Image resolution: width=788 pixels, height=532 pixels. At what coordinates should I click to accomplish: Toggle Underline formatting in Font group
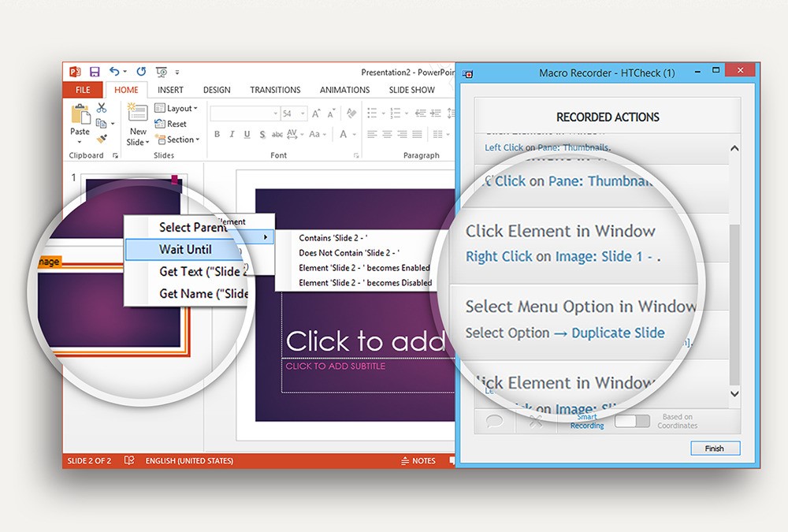pyautogui.click(x=247, y=135)
